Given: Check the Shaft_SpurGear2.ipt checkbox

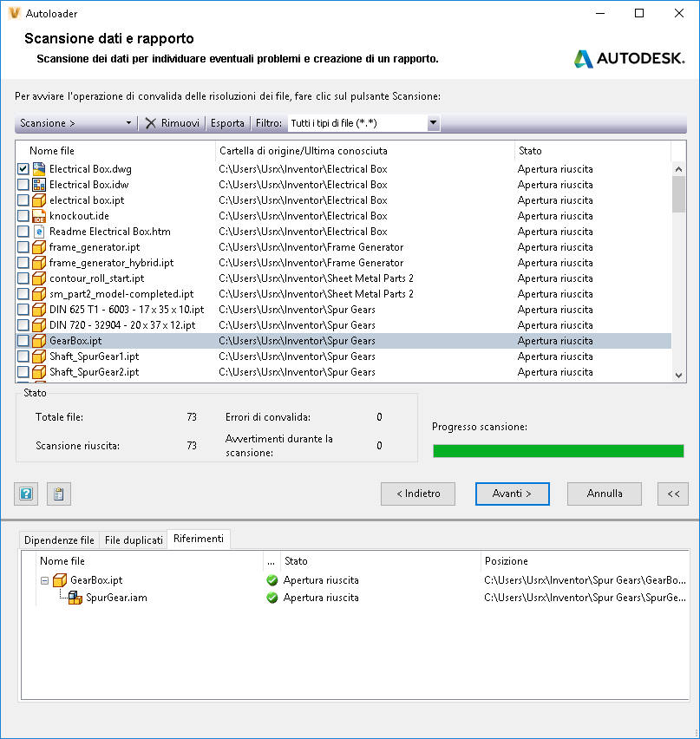Looking at the screenshot, I should pyautogui.click(x=23, y=372).
